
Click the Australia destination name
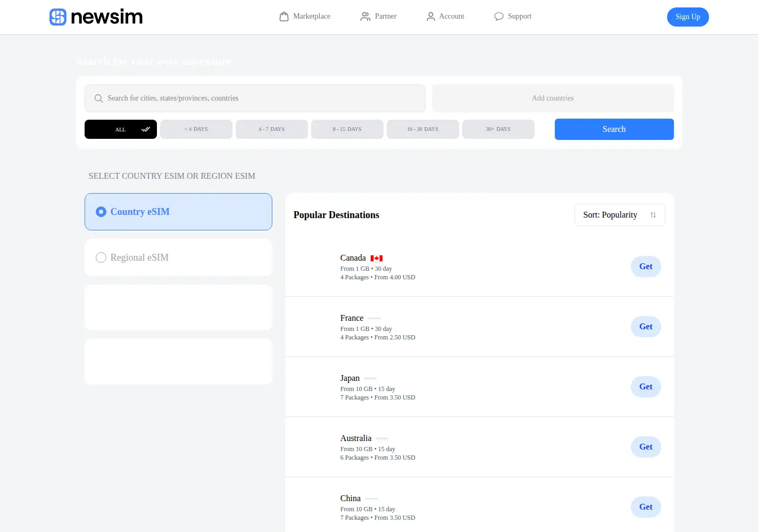click(356, 438)
